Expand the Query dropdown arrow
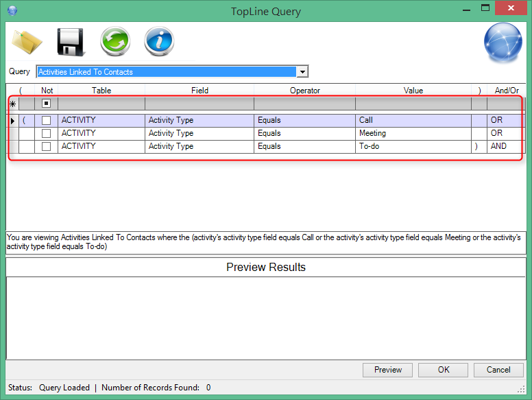532x400 pixels. (x=302, y=71)
